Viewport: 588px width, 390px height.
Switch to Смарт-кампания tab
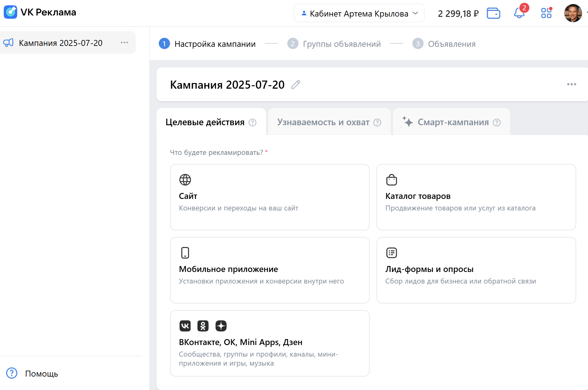click(453, 122)
